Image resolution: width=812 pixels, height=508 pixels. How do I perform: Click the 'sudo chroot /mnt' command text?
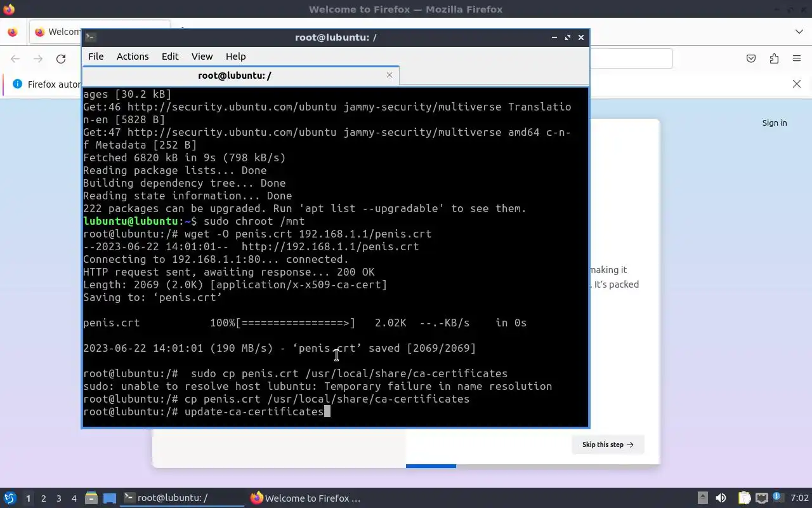(254, 221)
